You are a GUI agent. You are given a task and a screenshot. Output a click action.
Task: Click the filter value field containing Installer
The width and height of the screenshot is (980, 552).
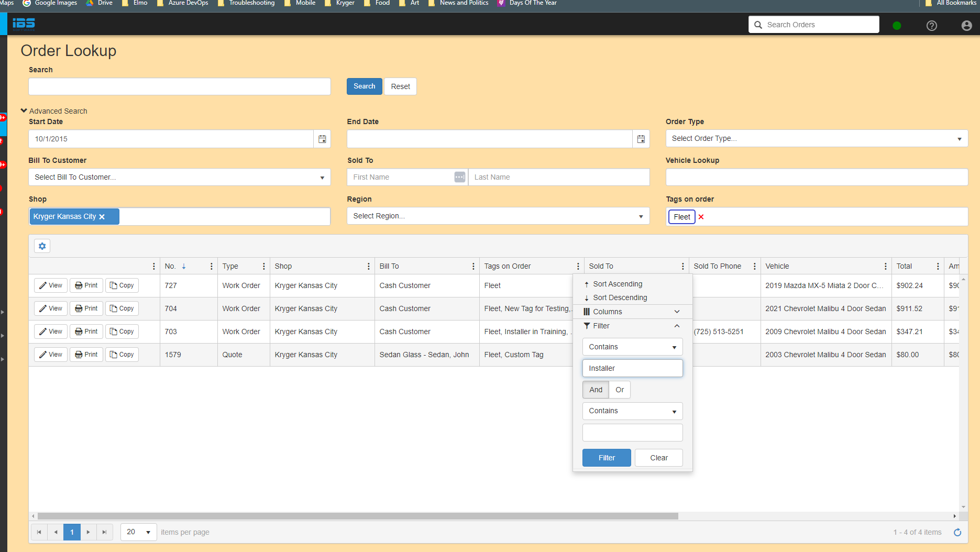point(632,368)
